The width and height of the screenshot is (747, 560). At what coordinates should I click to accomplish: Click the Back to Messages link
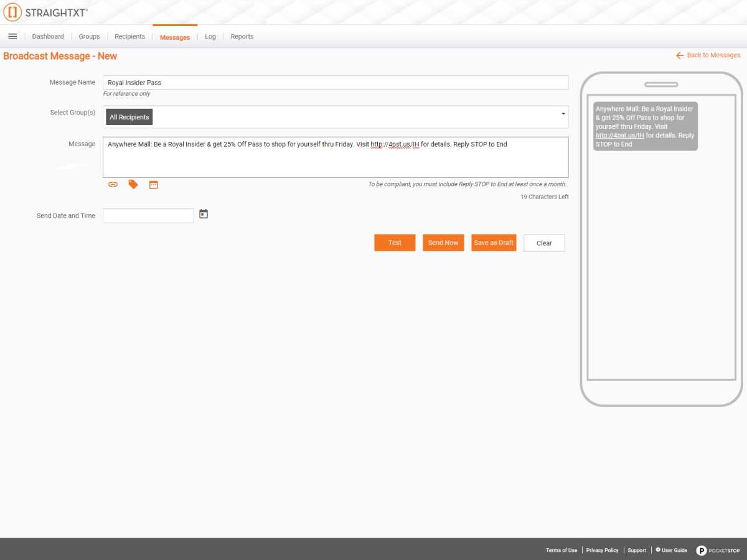click(x=708, y=55)
